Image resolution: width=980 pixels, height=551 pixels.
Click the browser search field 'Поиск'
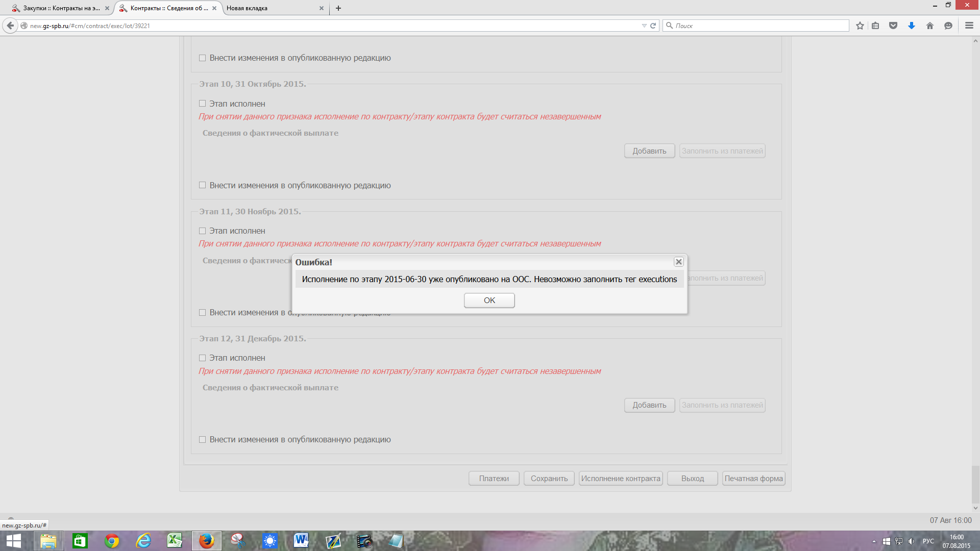pos(755,26)
